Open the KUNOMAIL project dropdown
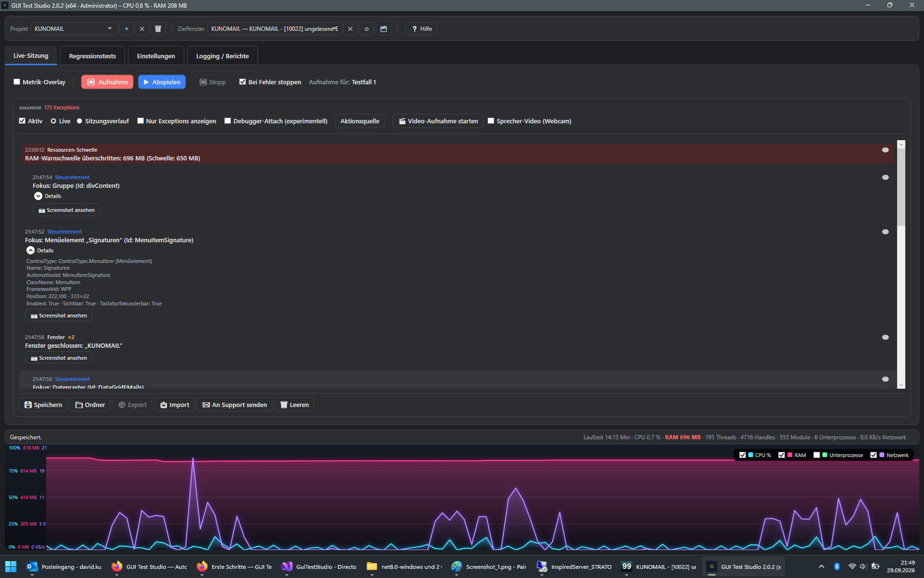Screen dimensions: 924x578 pos(74,29)
